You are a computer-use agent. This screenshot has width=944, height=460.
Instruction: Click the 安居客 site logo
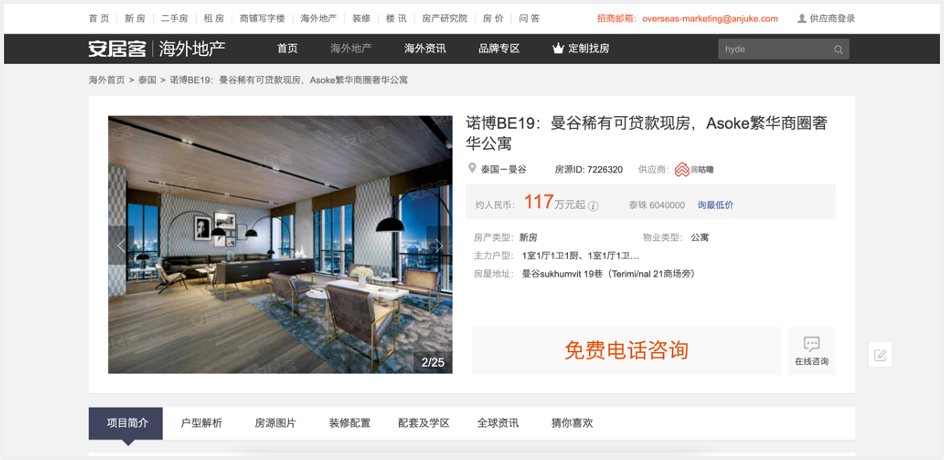(117, 49)
